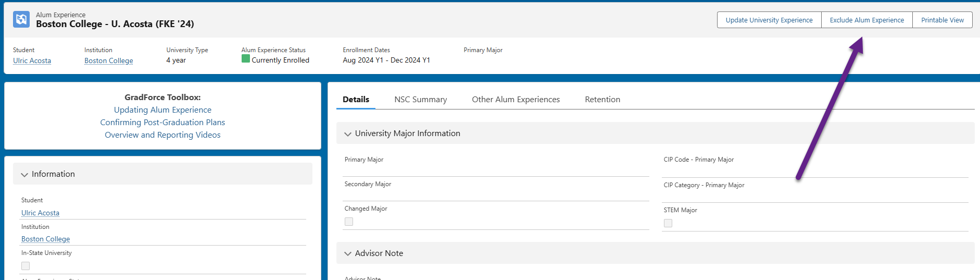
Task: Click the 'GradForce Toolbox:' heading
Action: [162, 97]
